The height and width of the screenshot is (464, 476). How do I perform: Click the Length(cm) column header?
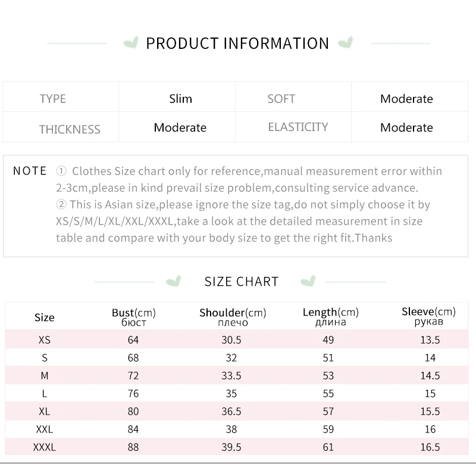tap(331, 316)
